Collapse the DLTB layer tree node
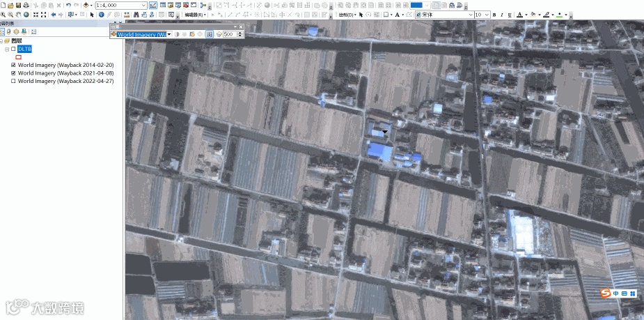This screenshot has width=644, height=320. coord(7,49)
